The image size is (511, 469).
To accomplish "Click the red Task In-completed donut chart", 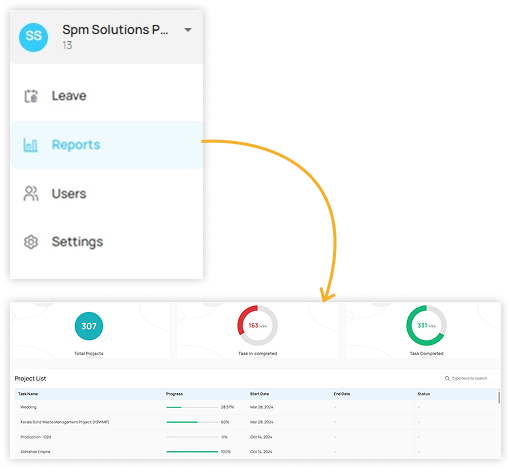I will point(257,326).
